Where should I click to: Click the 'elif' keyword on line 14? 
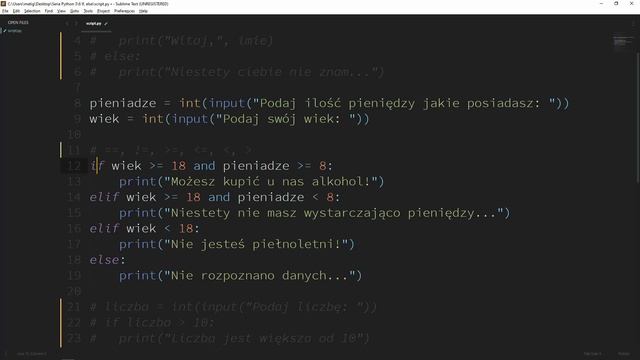point(104,197)
